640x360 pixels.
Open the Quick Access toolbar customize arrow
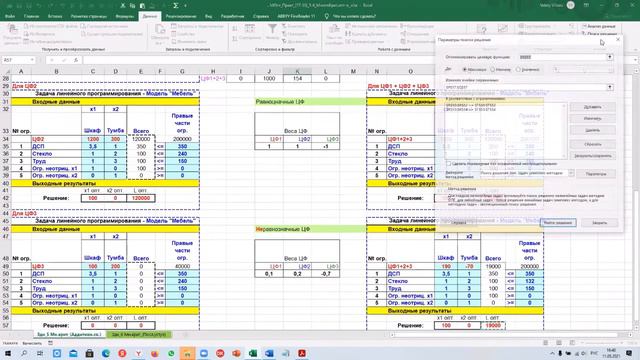[x=185, y=6]
